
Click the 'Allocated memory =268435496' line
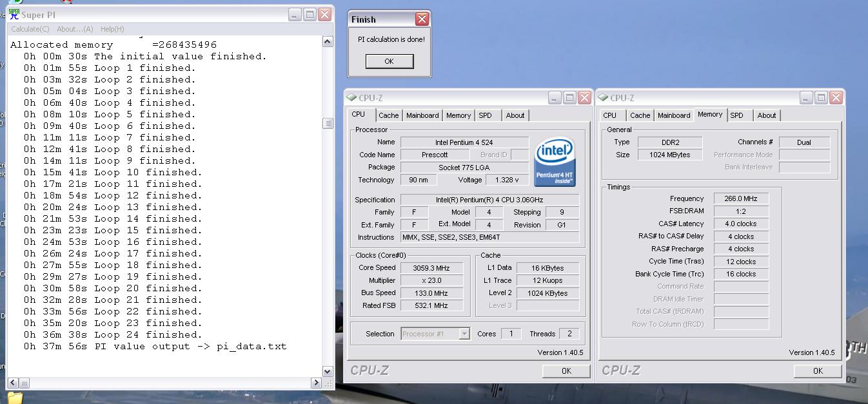coord(113,45)
